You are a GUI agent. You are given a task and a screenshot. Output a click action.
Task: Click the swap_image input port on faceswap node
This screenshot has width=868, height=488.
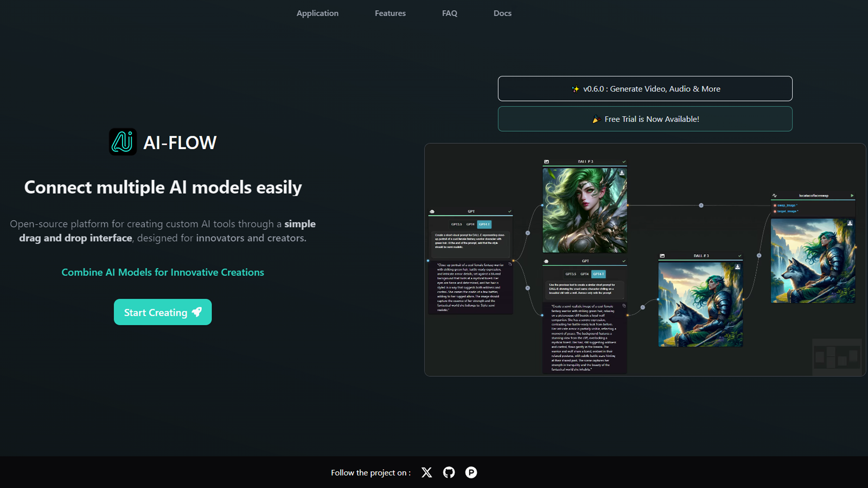775,206
